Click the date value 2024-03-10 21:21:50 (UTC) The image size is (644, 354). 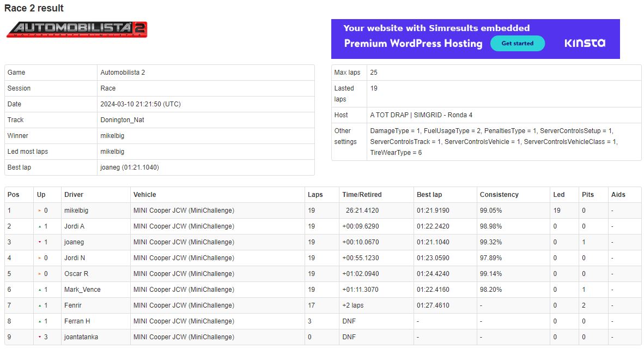click(141, 104)
